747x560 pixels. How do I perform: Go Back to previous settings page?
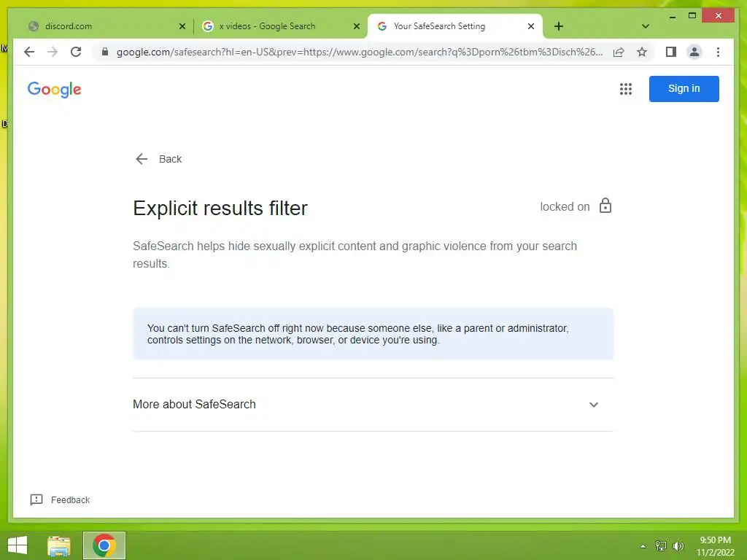158,159
